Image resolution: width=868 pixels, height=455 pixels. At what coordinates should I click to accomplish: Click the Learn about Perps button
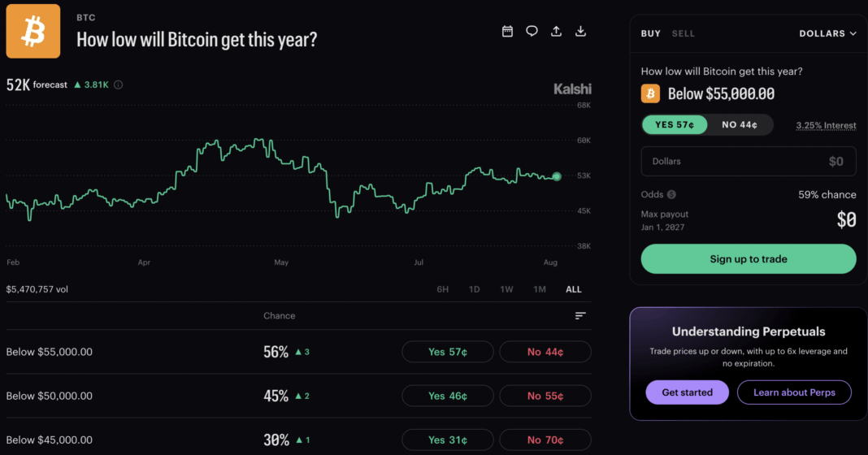[794, 392]
